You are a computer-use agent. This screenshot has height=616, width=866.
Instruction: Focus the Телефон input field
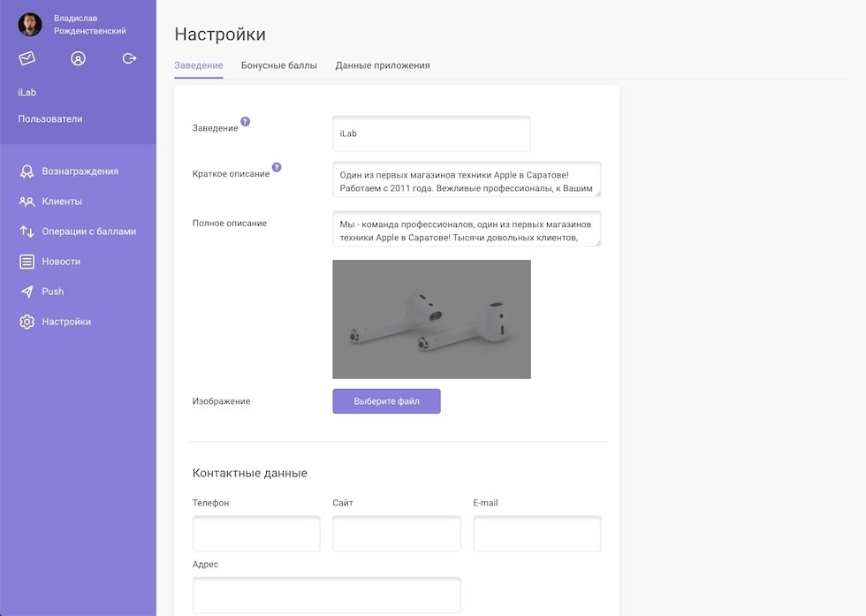256,534
